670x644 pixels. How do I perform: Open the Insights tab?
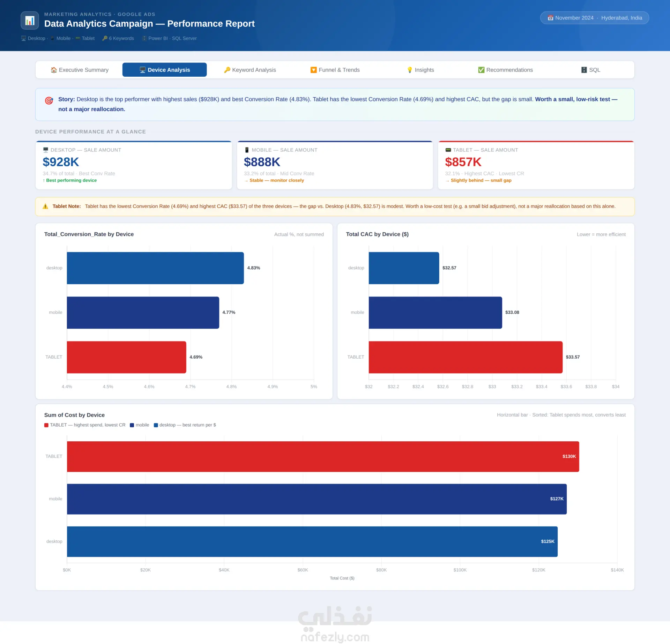click(x=420, y=70)
